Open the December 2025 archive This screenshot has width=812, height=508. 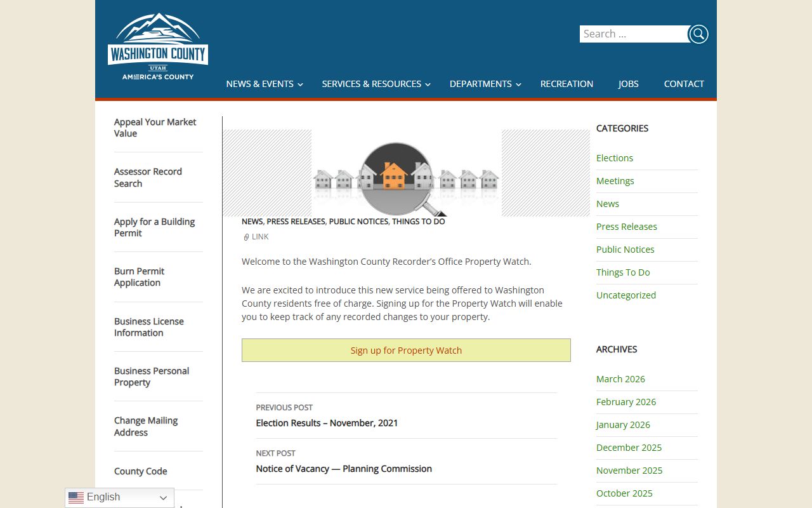pos(629,448)
